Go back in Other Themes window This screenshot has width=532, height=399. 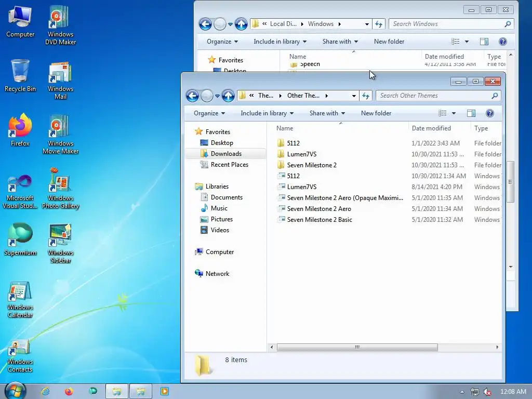pos(192,96)
